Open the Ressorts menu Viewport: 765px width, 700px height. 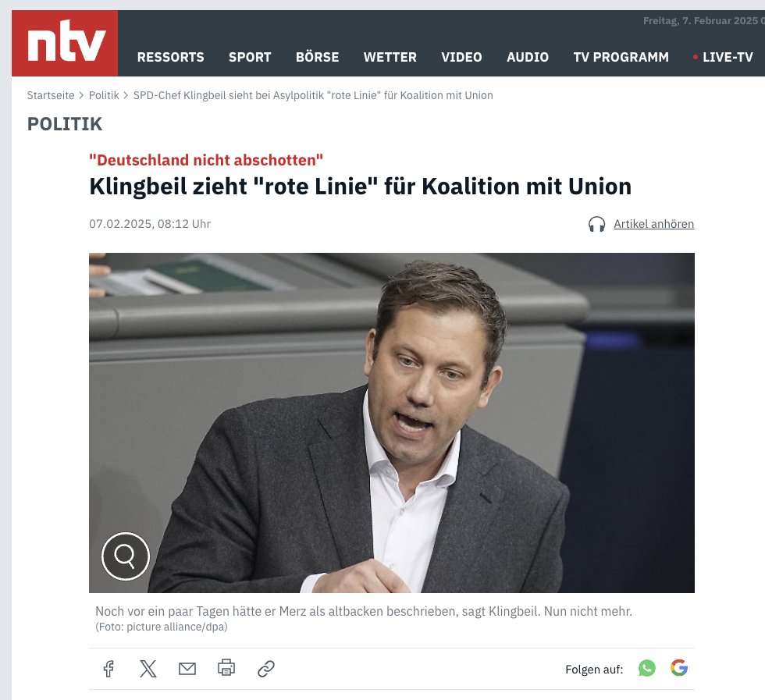[171, 57]
